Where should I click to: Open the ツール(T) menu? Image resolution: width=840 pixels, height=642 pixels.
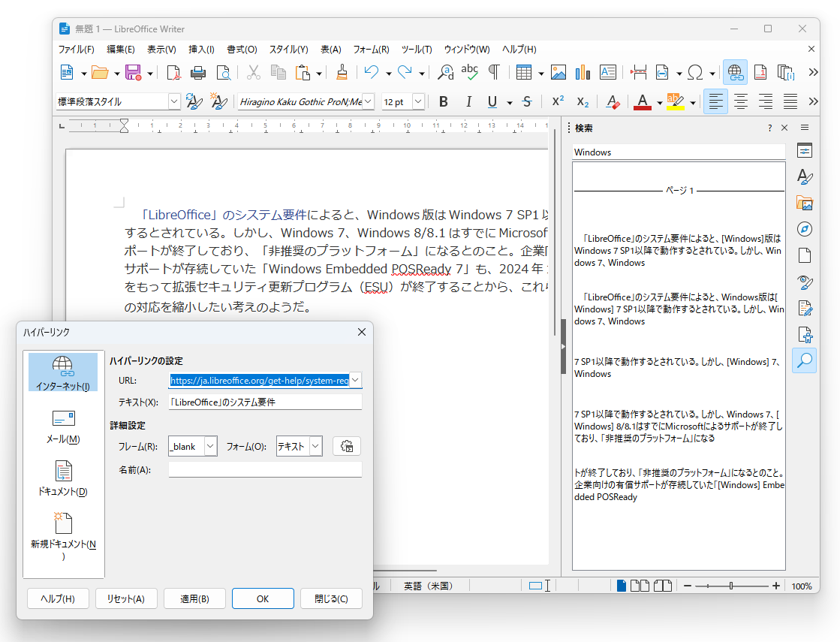417,49
